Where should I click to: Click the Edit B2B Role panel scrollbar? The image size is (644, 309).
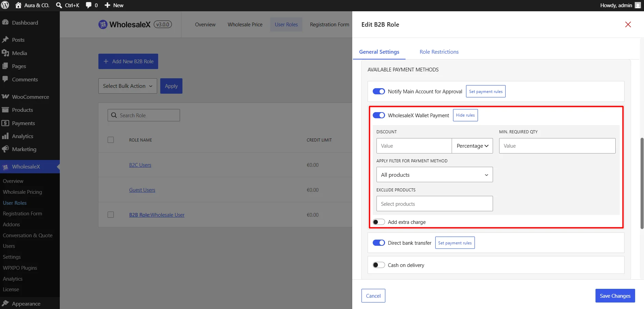[x=642, y=183]
